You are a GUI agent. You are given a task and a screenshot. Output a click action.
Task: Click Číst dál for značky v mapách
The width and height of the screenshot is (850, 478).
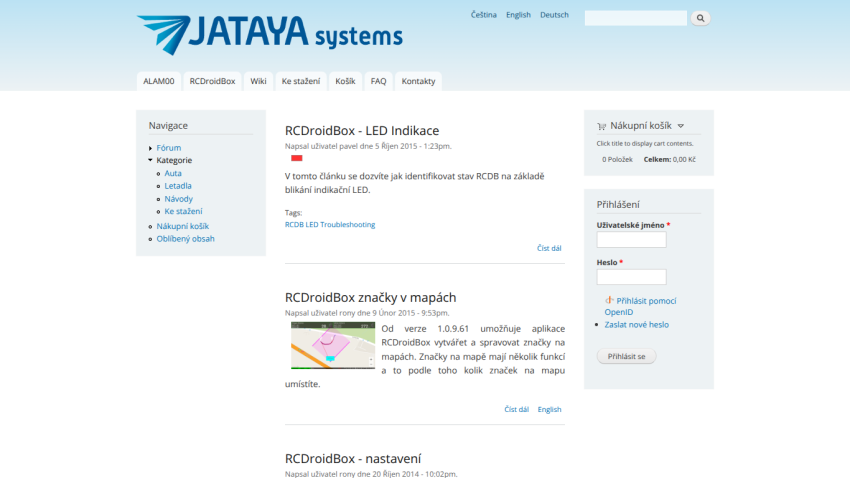point(517,409)
